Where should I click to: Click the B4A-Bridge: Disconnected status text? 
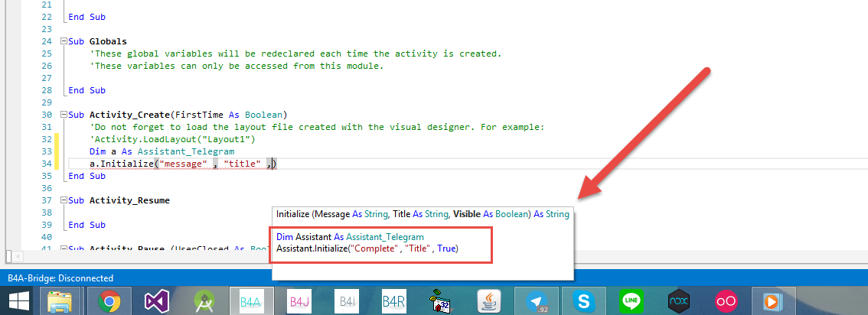click(60, 278)
